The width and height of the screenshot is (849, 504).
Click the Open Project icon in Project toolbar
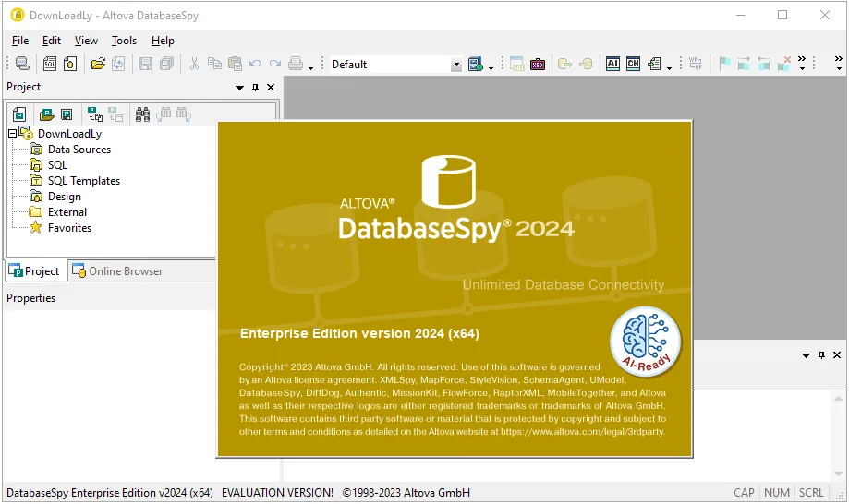point(46,114)
